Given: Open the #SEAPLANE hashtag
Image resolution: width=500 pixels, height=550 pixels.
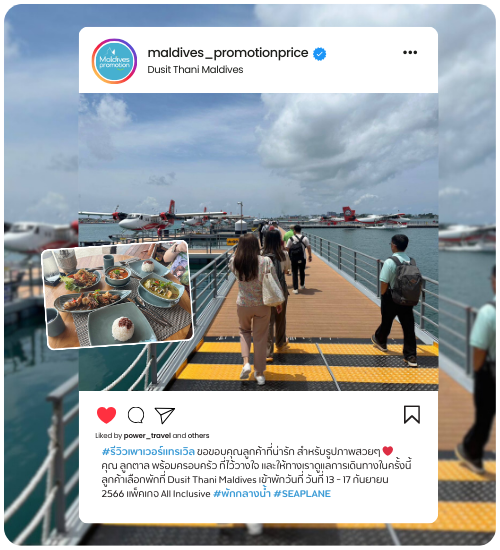Looking at the screenshot, I should (302, 494).
